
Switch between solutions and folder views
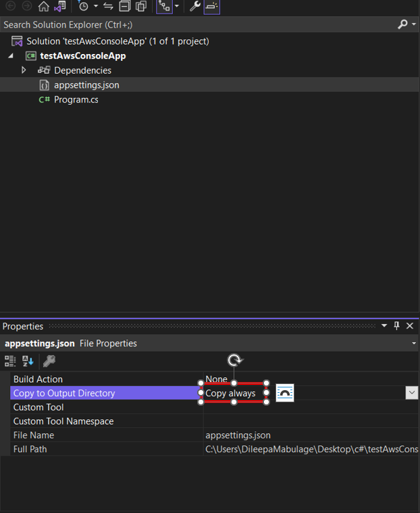60,6
